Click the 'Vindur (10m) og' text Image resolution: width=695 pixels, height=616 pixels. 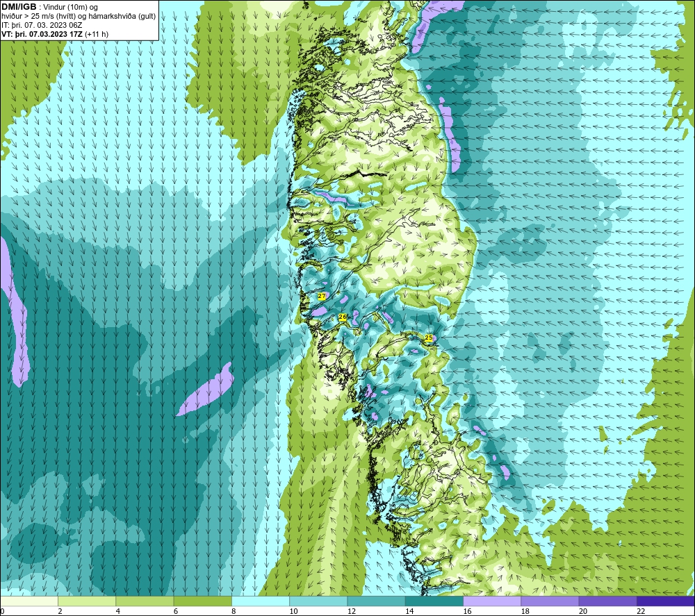point(70,7)
